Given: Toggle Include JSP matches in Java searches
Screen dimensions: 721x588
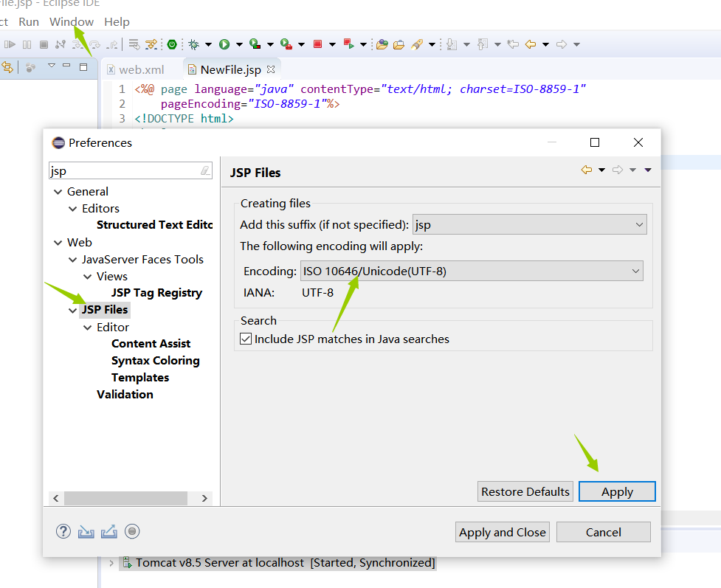Looking at the screenshot, I should tap(246, 339).
